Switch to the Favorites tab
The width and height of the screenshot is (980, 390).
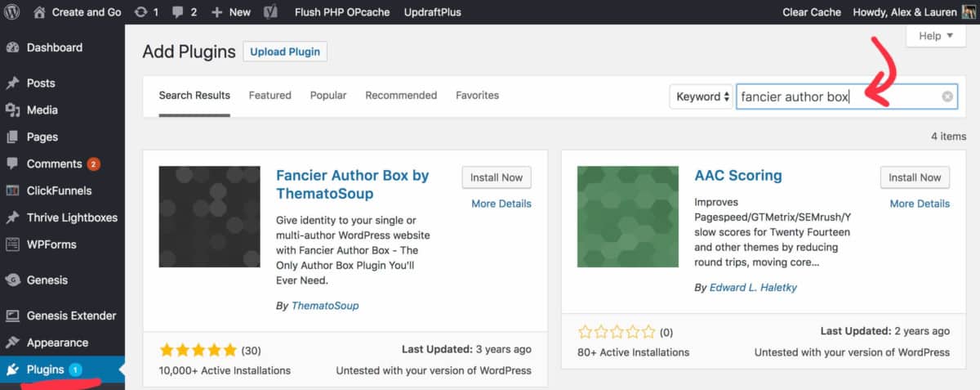point(478,96)
